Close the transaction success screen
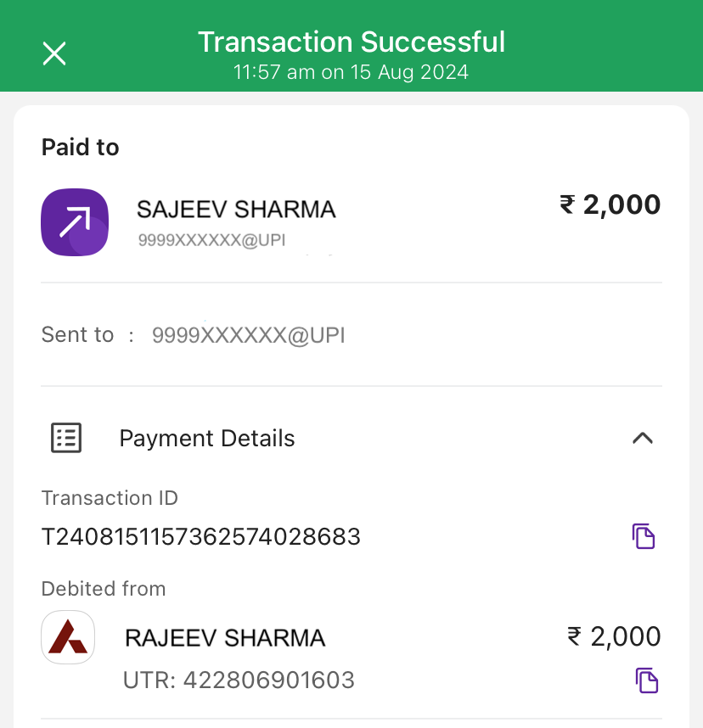The height and width of the screenshot is (728, 703). pos(54,53)
